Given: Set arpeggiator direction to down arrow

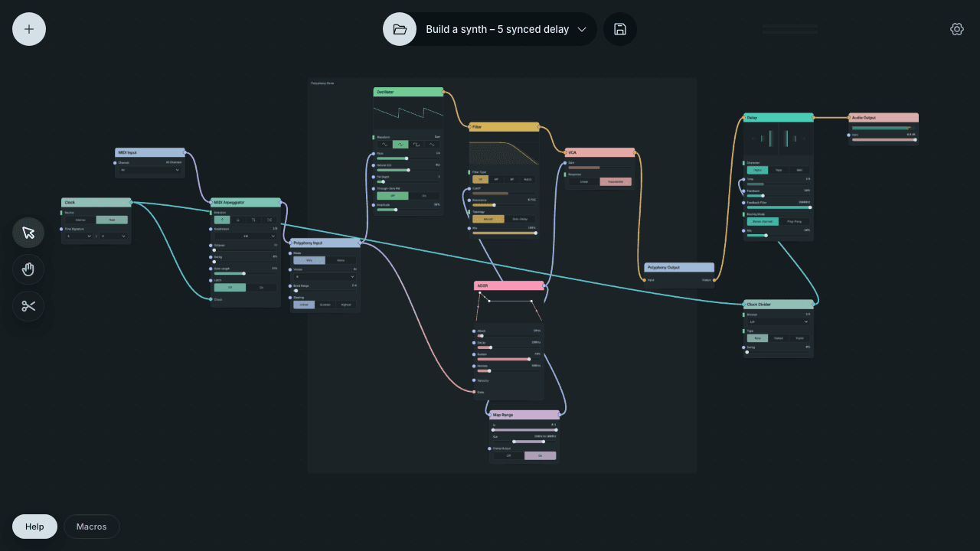Looking at the screenshot, I should pos(238,220).
